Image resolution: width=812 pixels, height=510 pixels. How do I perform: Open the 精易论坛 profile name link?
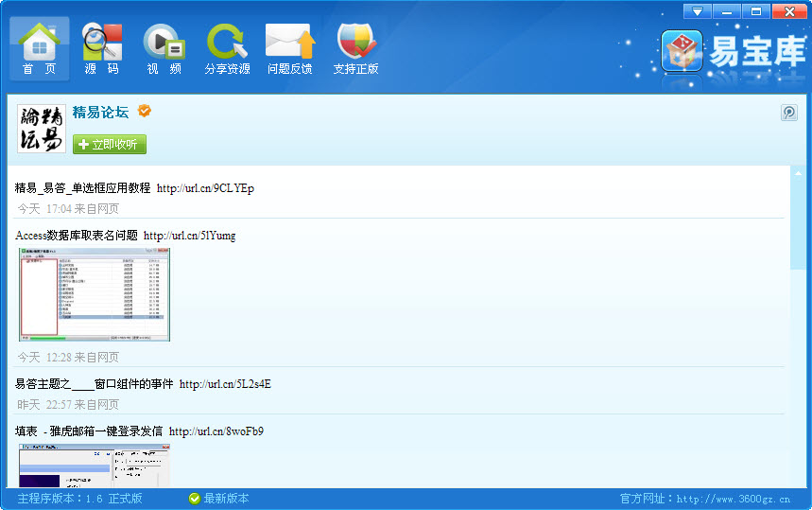click(100, 112)
